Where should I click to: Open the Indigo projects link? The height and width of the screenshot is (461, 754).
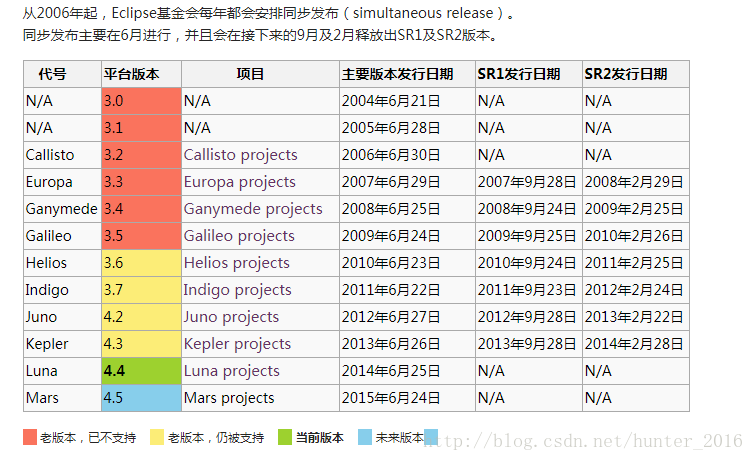[x=238, y=289]
